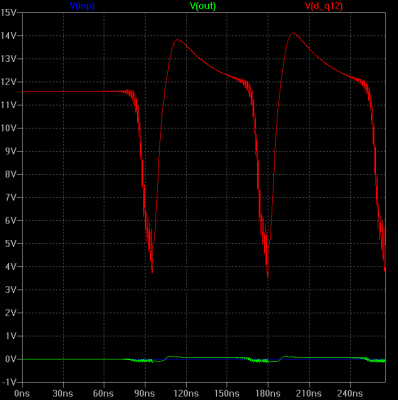Click the 7V vertical axis label
The width and height of the screenshot is (398, 400).
(10, 197)
